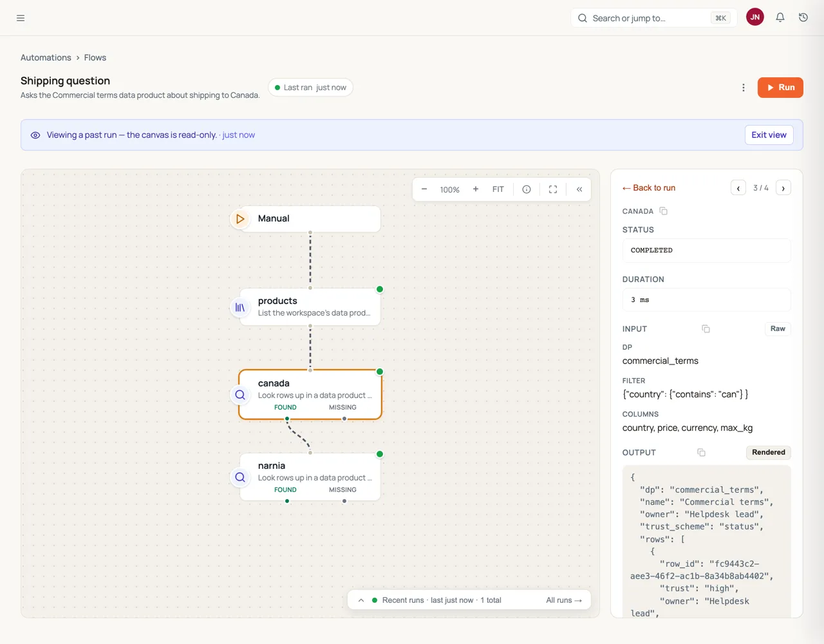Exit the past run view
824x644 pixels.
pyautogui.click(x=769, y=135)
